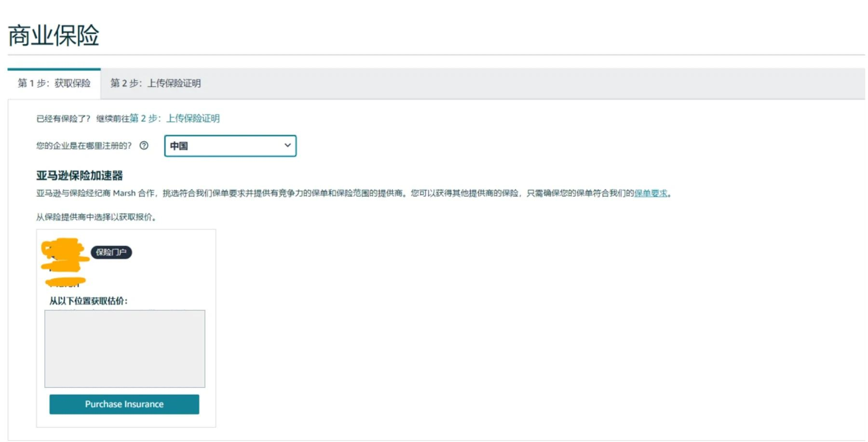The image size is (868, 442).
Task: Click the insurance portal pill label
Action: 111,252
